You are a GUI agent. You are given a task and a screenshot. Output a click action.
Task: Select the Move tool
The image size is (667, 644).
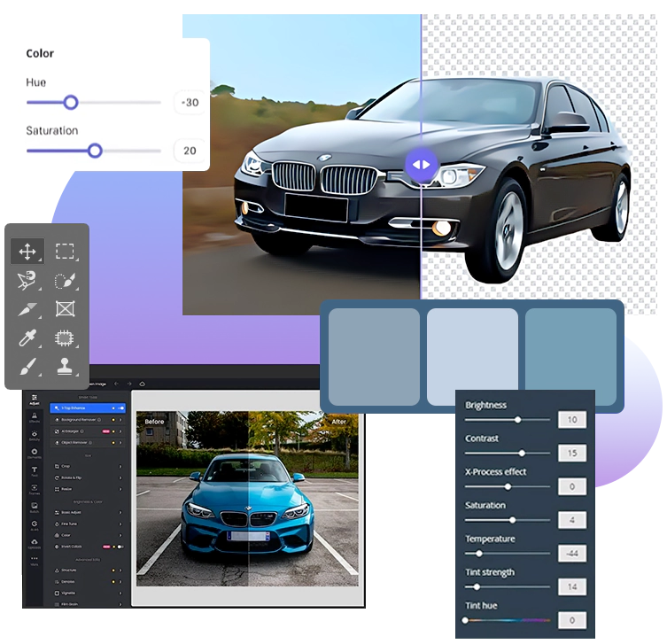click(x=27, y=252)
